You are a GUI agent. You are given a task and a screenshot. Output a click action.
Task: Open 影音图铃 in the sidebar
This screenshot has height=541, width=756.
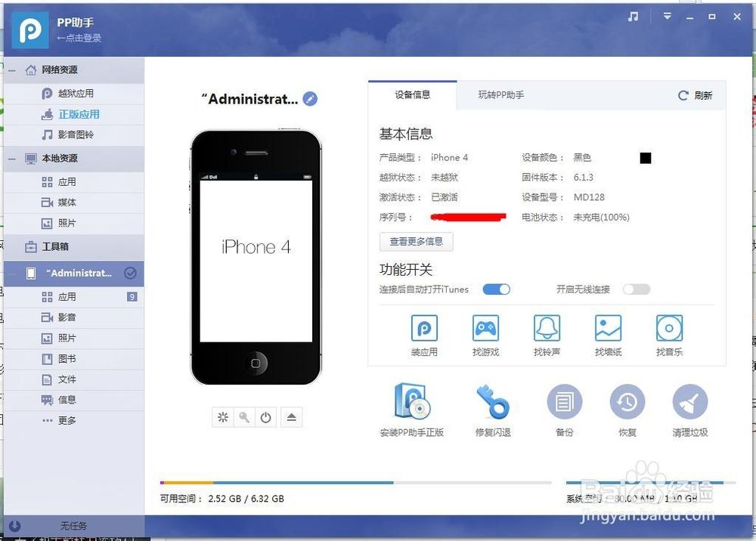74,135
